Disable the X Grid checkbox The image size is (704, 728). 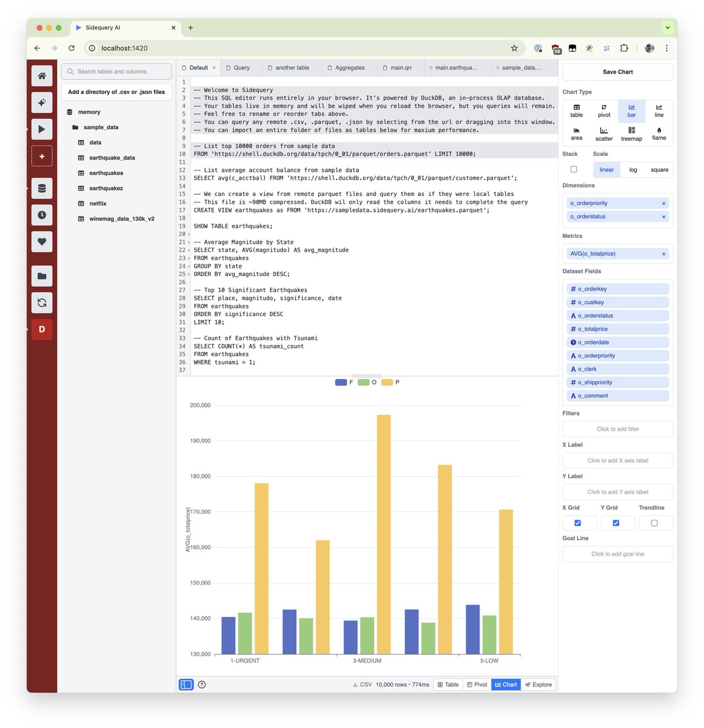point(579,522)
